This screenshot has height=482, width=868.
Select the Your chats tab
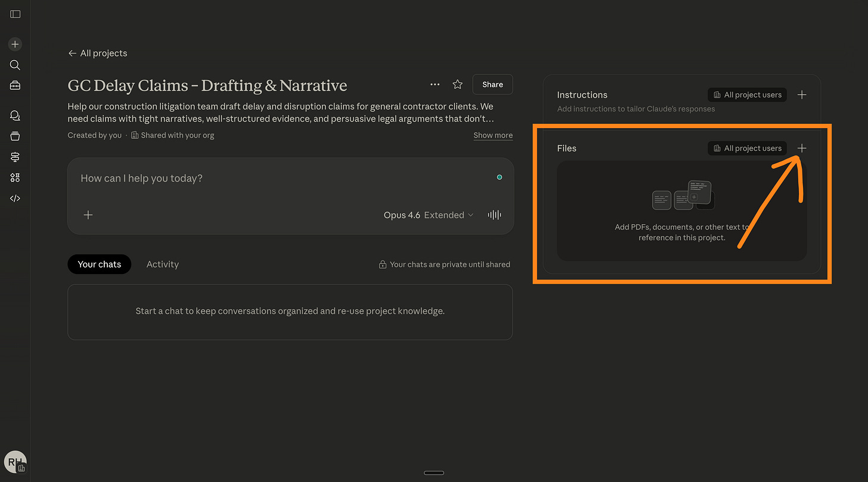pyautogui.click(x=100, y=265)
